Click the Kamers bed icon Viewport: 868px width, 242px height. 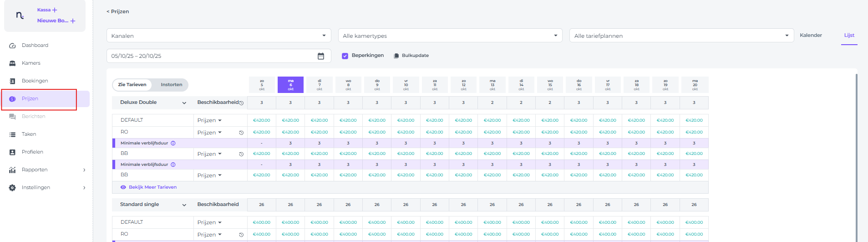point(12,63)
